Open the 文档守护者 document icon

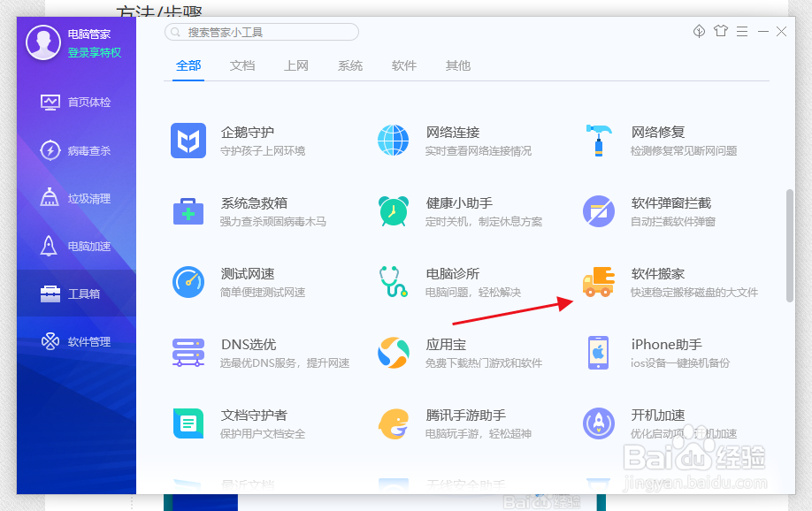188,423
